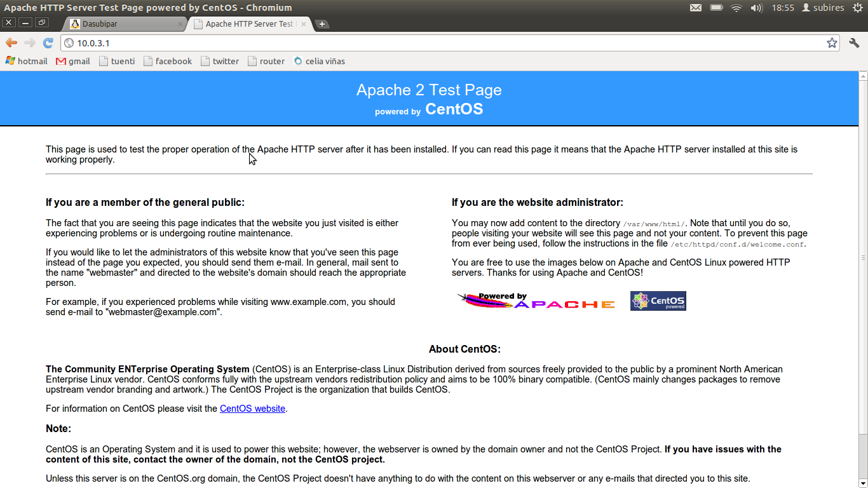Click the large CentOS text in blue banner
This screenshot has height=488, width=868.
point(454,109)
